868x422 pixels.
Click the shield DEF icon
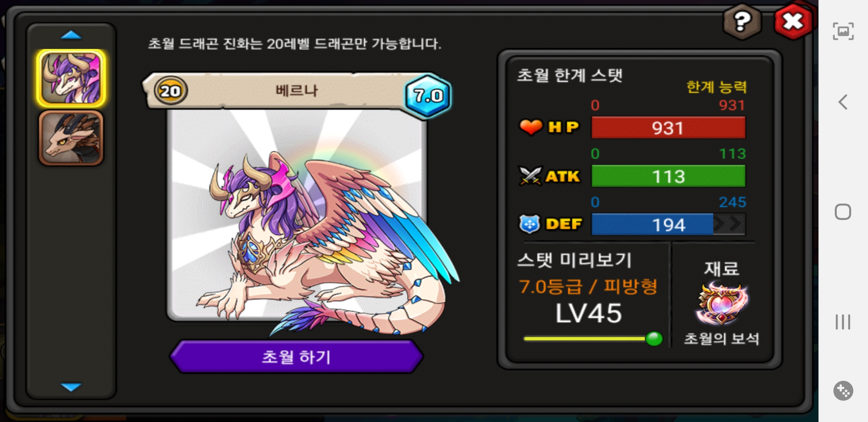[x=529, y=224]
